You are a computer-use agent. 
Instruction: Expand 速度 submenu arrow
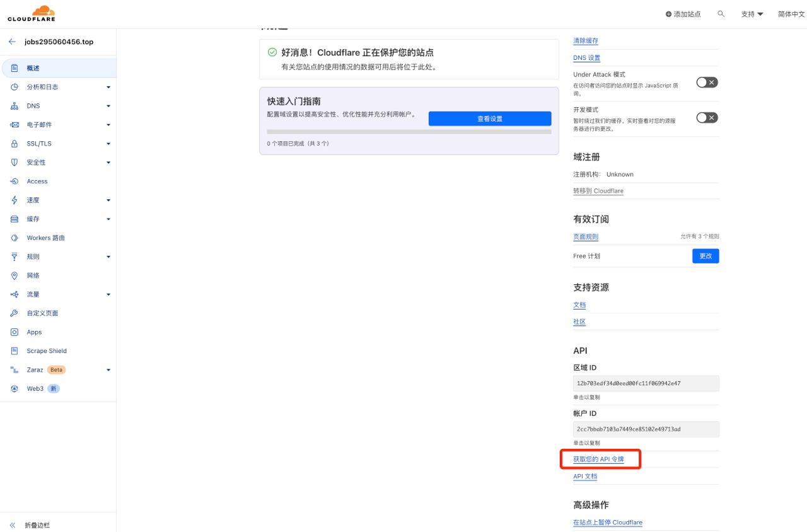pos(108,200)
